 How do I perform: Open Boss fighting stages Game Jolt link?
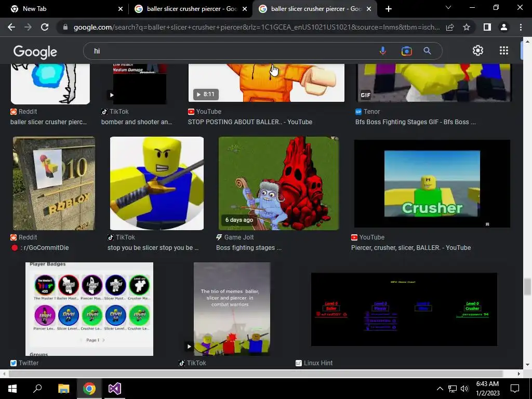coord(249,248)
